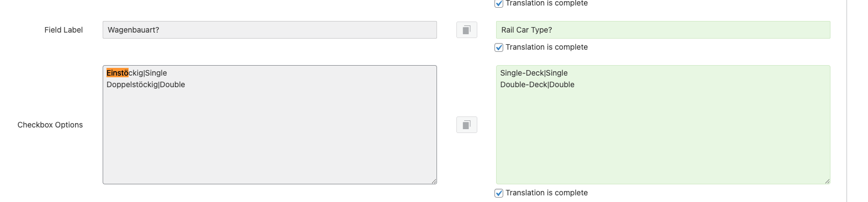This screenshot has width=868, height=202.
Task: Copy original Checkbox Options text into the translation
Action: tap(466, 125)
